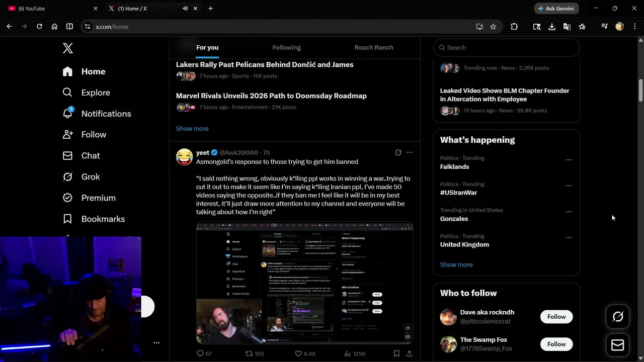
Task: Switch to the YouTube browser tab
Action: tap(52, 9)
